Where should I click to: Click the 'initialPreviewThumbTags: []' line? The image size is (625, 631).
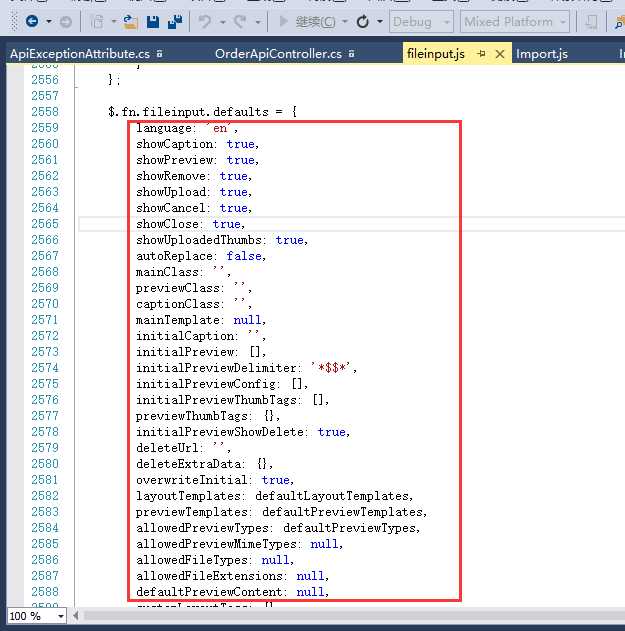232,400
